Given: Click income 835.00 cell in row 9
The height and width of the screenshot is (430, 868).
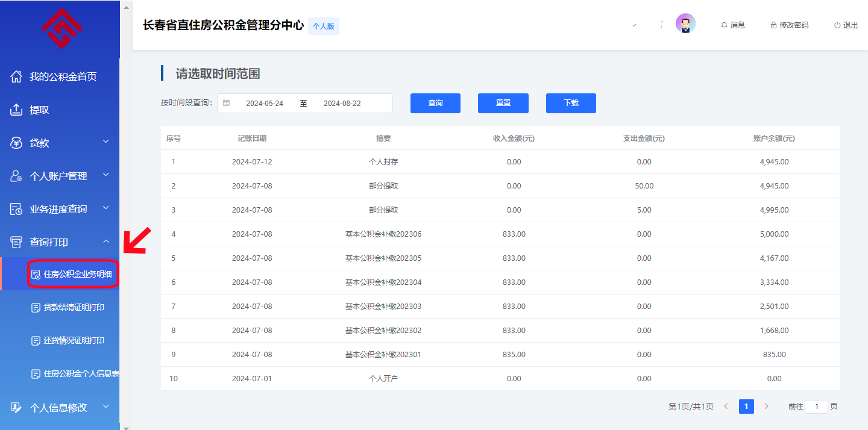Looking at the screenshot, I should pyautogui.click(x=514, y=355).
